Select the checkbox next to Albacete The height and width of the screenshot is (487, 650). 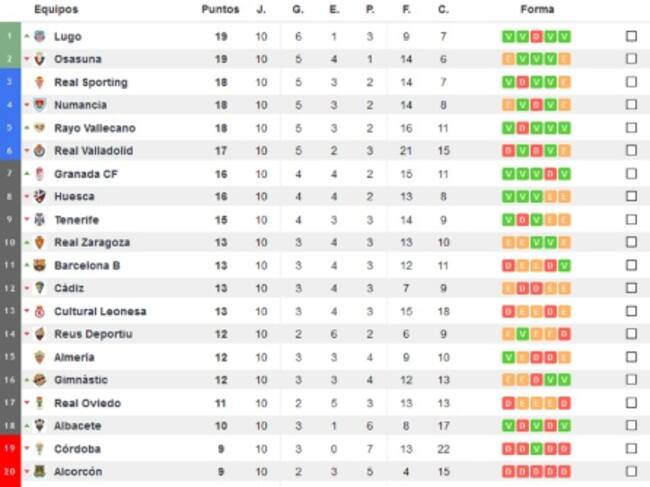(x=631, y=426)
